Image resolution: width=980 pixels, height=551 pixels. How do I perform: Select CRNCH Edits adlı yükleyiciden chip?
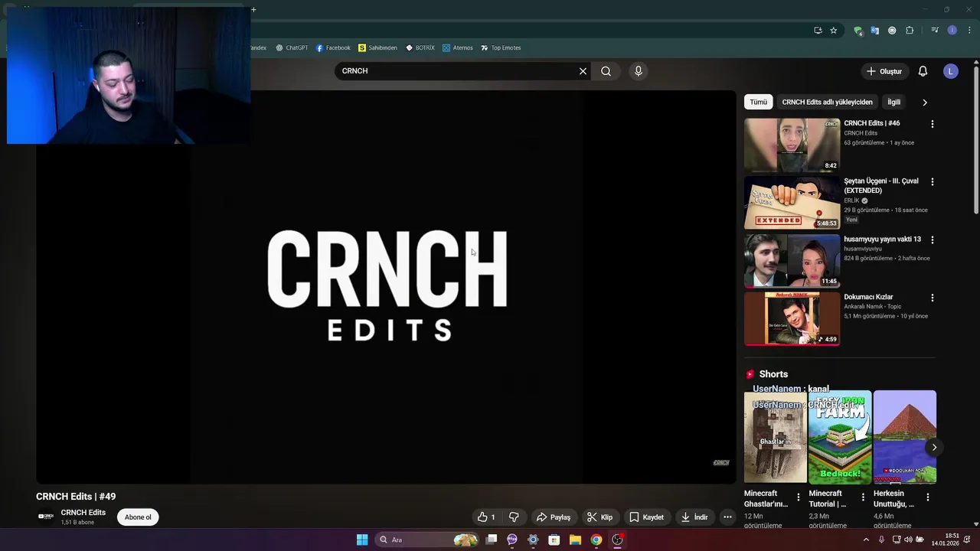(827, 102)
